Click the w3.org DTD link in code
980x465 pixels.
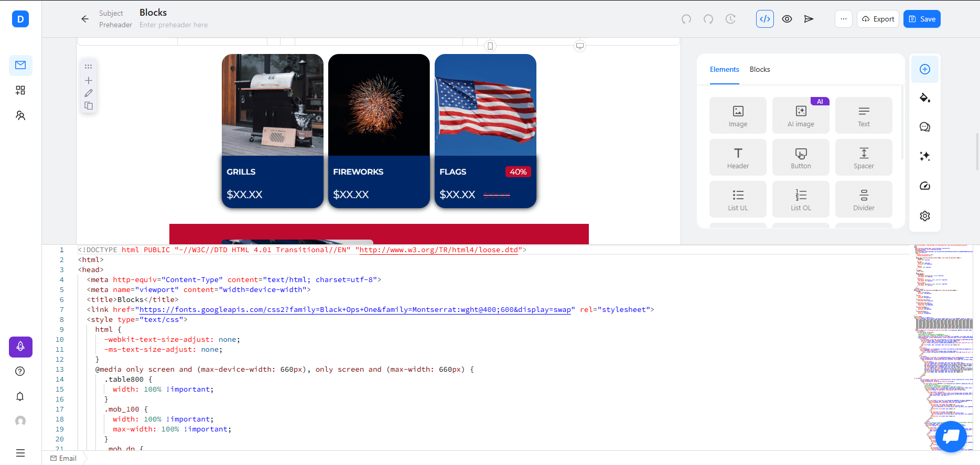click(438, 250)
